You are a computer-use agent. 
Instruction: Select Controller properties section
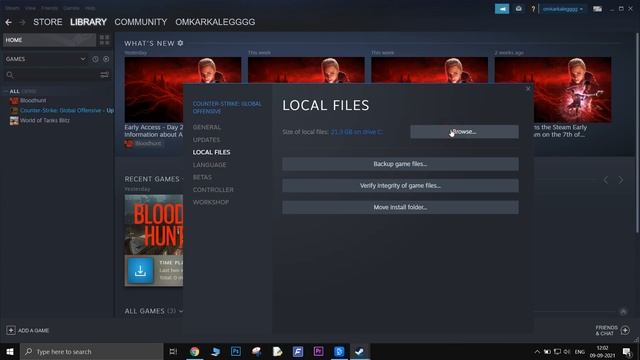coord(213,190)
